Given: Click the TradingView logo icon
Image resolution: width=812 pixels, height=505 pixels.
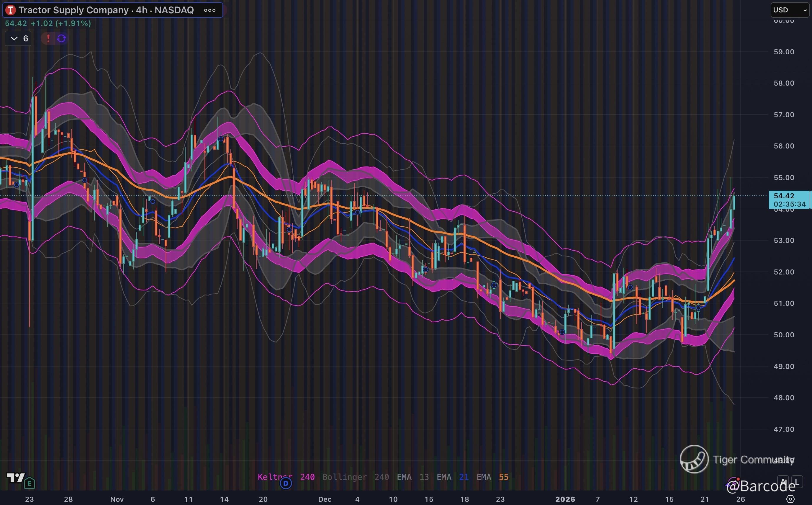Looking at the screenshot, I should [15, 478].
